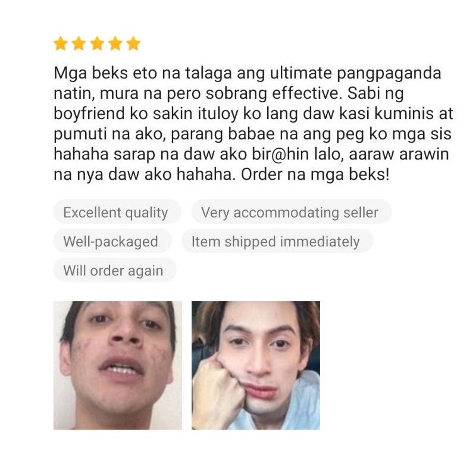This screenshot has height=476, width=476.
Task: Select the Excellent quality tag
Action: click(x=117, y=212)
